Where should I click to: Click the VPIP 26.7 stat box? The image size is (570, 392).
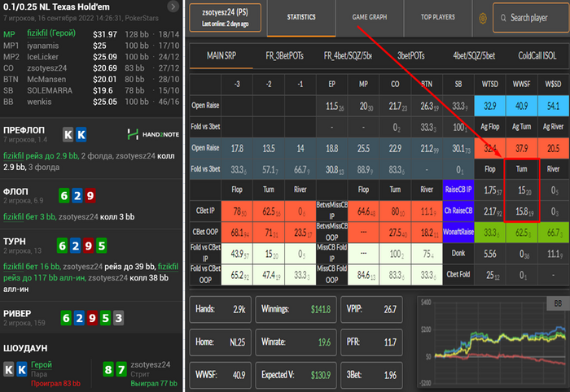[371, 309]
